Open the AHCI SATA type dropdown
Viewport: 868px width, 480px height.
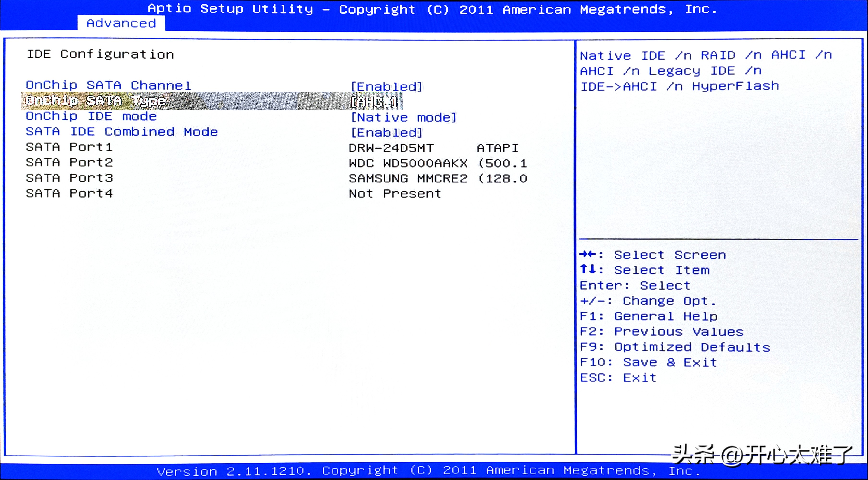[374, 102]
